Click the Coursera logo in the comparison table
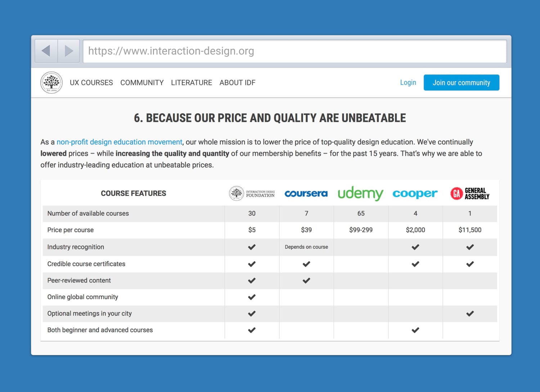 pyautogui.click(x=306, y=193)
